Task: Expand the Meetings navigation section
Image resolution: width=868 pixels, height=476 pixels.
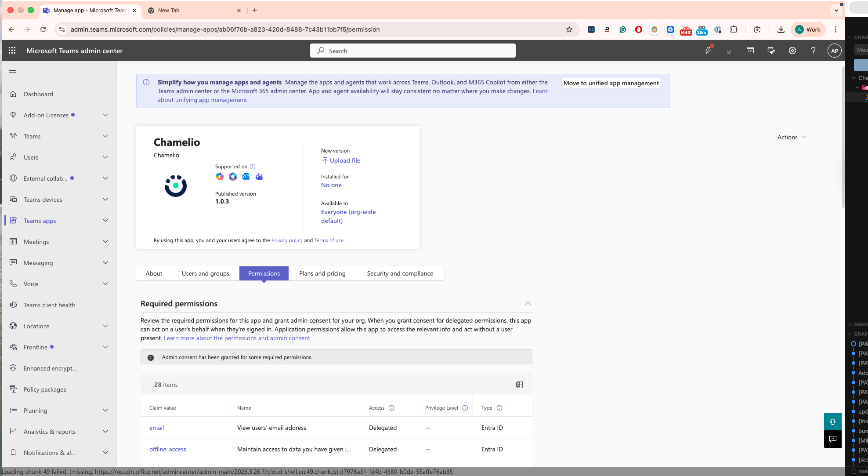Action: (105, 242)
